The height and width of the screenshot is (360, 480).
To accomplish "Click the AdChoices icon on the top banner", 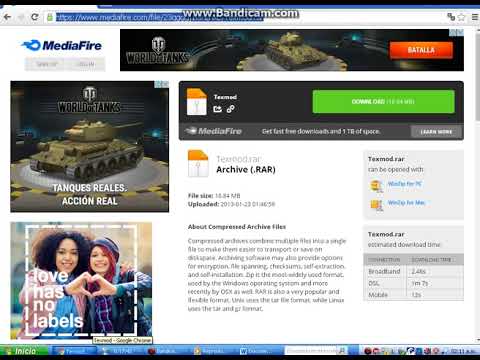I will pyautogui.click(x=456, y=32).
